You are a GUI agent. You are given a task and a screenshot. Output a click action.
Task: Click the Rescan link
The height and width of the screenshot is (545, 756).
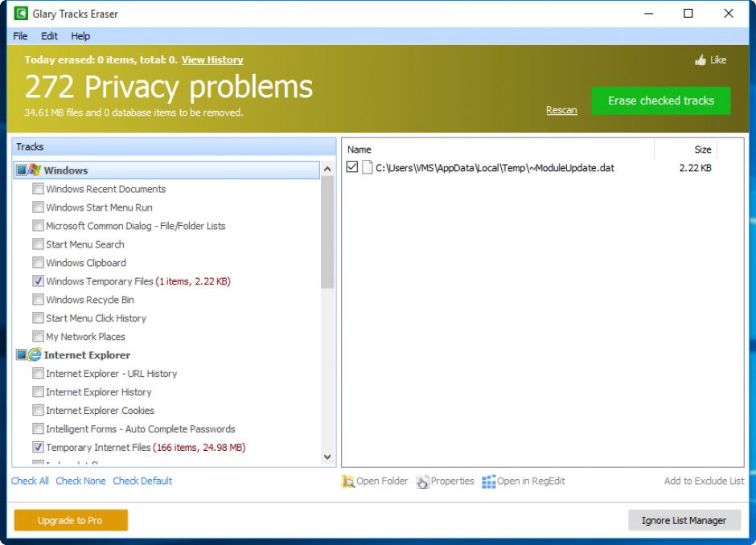coord(561,110)
